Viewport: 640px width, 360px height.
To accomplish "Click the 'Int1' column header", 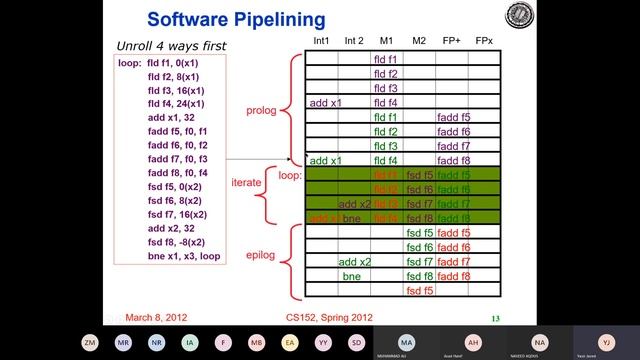I will tap(321, 41).
